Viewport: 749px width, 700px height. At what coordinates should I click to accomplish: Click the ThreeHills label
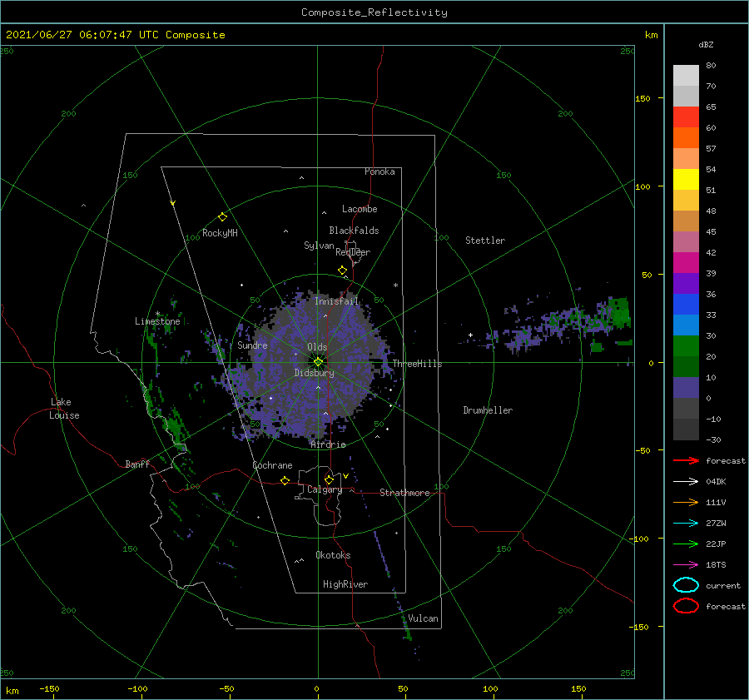click(x=417, y=364)
